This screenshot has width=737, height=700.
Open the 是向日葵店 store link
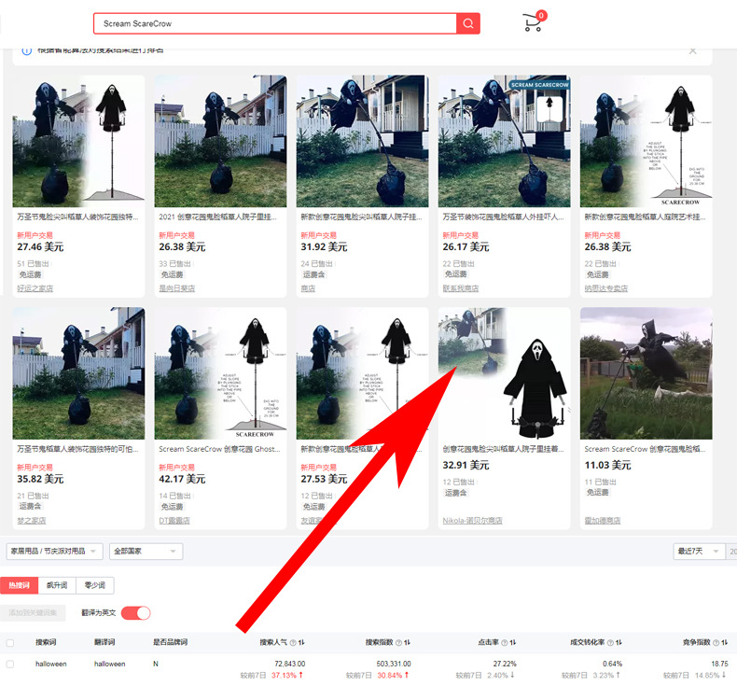[x=176, y=288]
